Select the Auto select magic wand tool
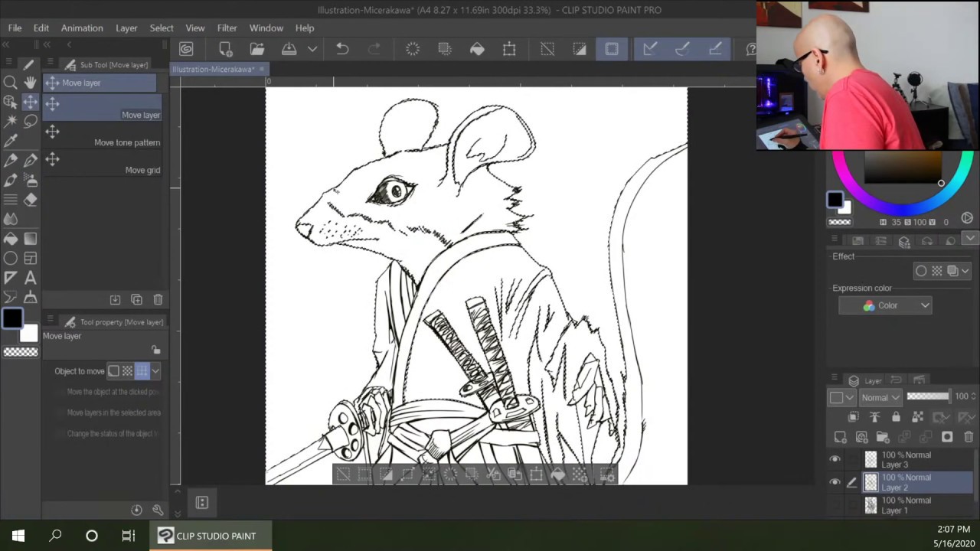Viewport: 980px width, 551px height. (11, 121)
